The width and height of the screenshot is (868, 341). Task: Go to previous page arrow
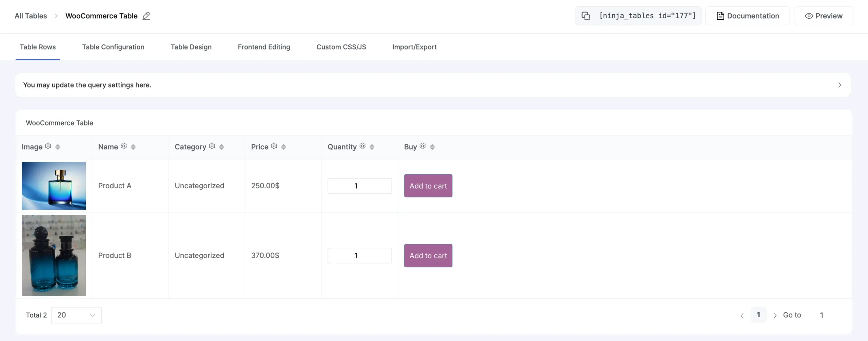click(x=742, y=316)
